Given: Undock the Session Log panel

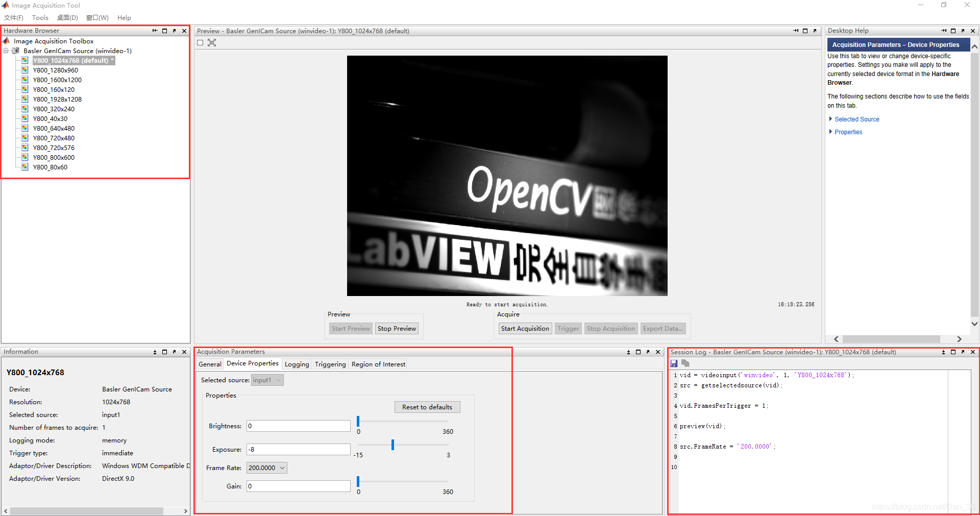Looking at the screenshot, I should (x=963, y=352).
